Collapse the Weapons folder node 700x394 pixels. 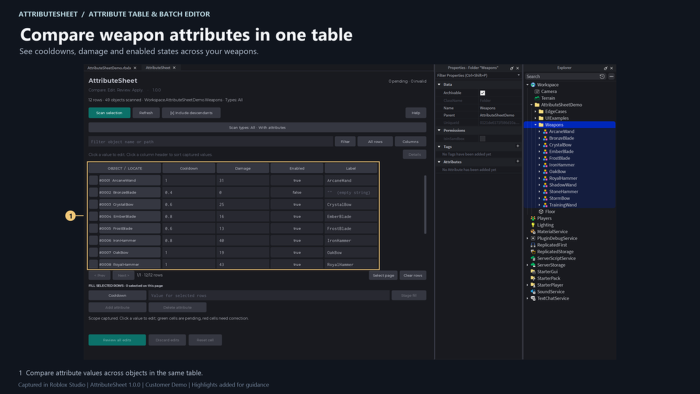click(535, 125)
